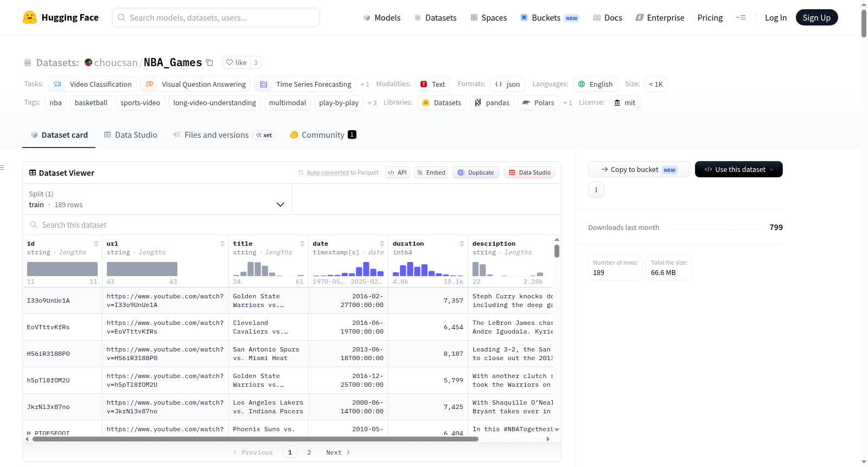Image resolution: width=868 pixels, height=467 pixels.
Task: Click the mit license tag
Action: click(x=625, y=103)
